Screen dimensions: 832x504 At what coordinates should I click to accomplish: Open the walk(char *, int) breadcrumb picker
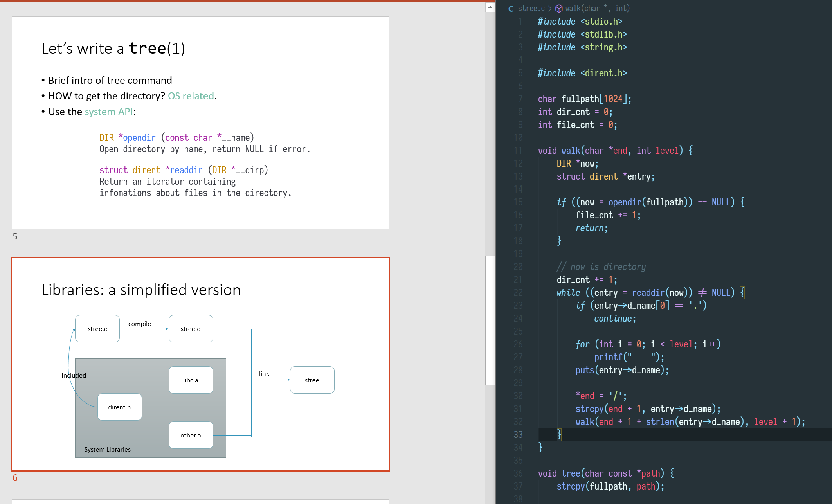coord(597,9)
